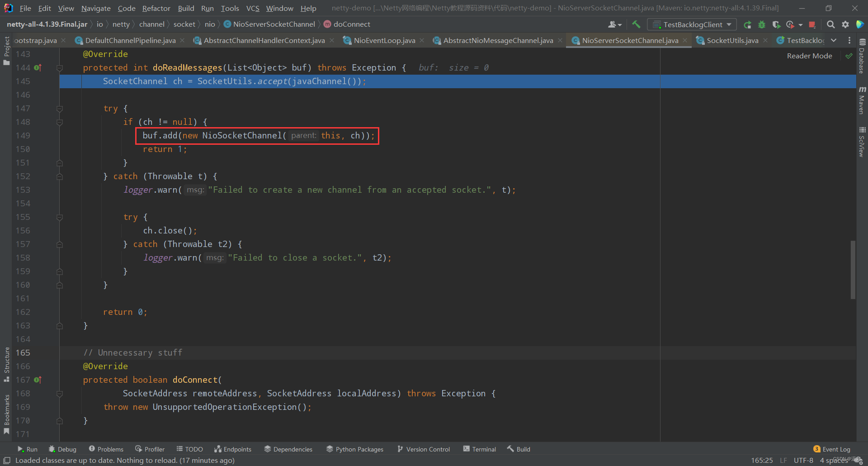Open the profiler run icon
The height and width of the screenshot is (466, 868).
790,24
